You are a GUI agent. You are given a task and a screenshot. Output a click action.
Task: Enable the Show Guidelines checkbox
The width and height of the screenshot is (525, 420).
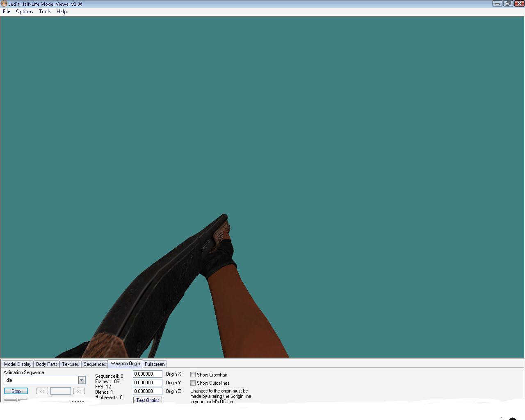click(x=193, y=383)
